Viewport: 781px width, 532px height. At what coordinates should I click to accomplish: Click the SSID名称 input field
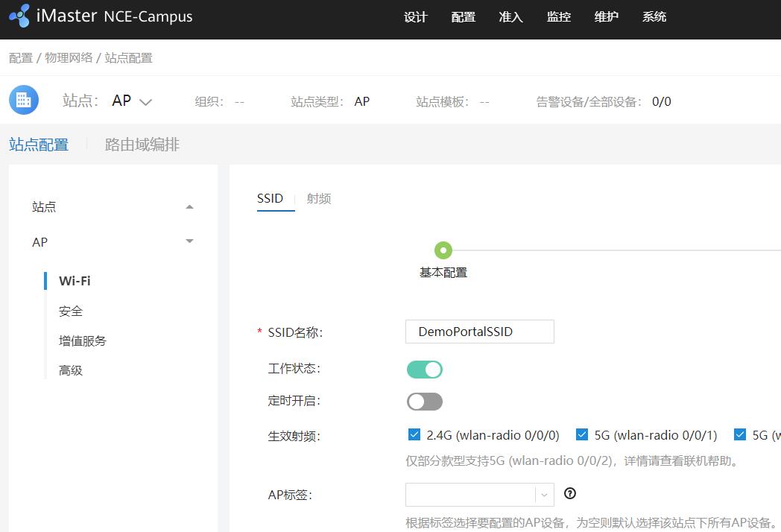click(479, 332)
